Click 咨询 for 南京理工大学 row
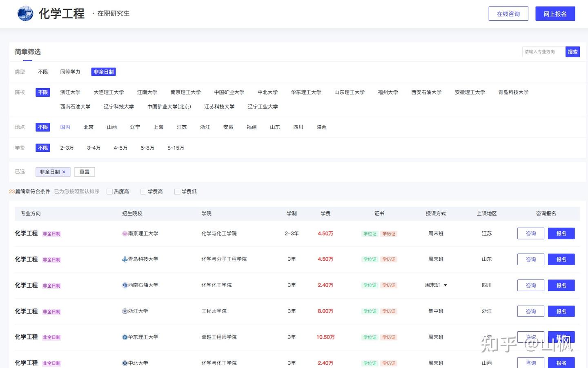The width and height of the screenshot is (588, 368). 531,233
